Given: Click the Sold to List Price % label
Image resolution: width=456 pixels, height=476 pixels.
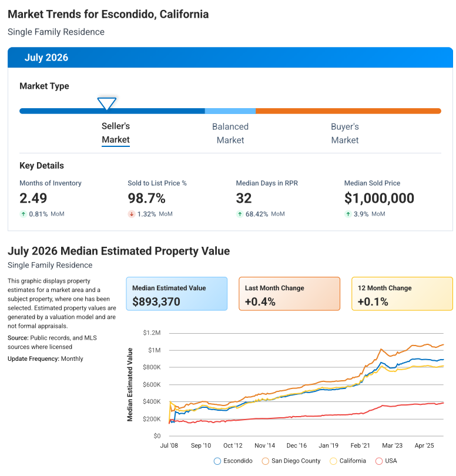Looking at the screenshot, I should 157,183.
